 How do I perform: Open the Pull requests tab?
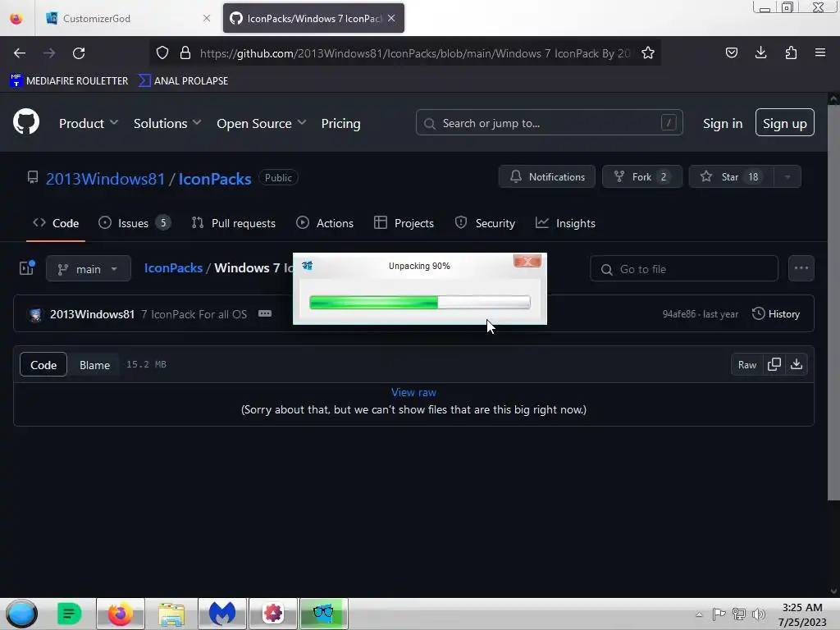point(234,223)
